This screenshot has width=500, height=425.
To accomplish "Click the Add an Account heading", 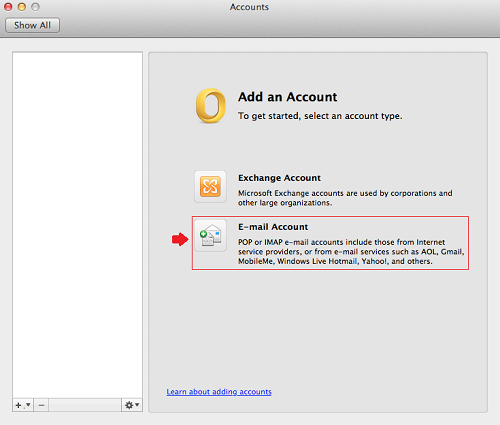I will tap(287, 97).
